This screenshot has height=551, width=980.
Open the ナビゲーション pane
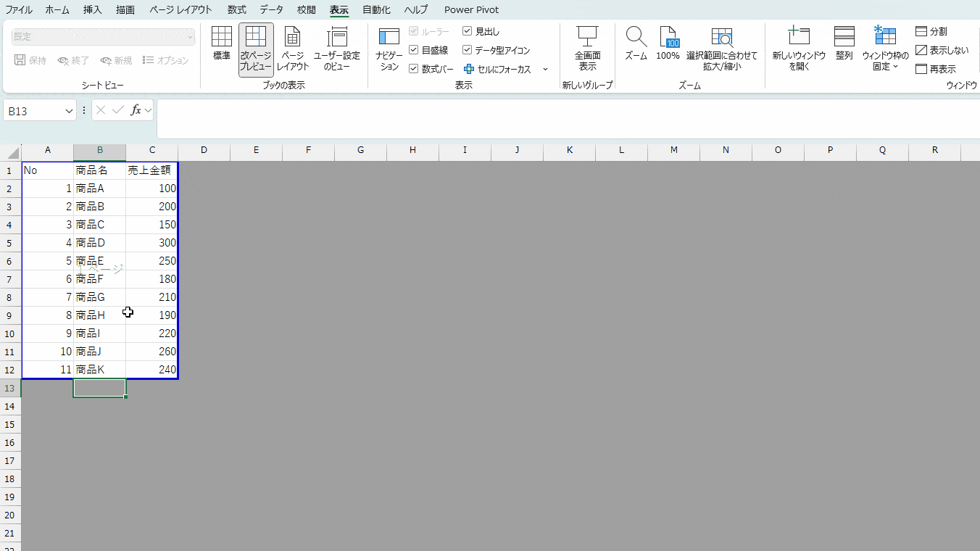coord(388,49)
